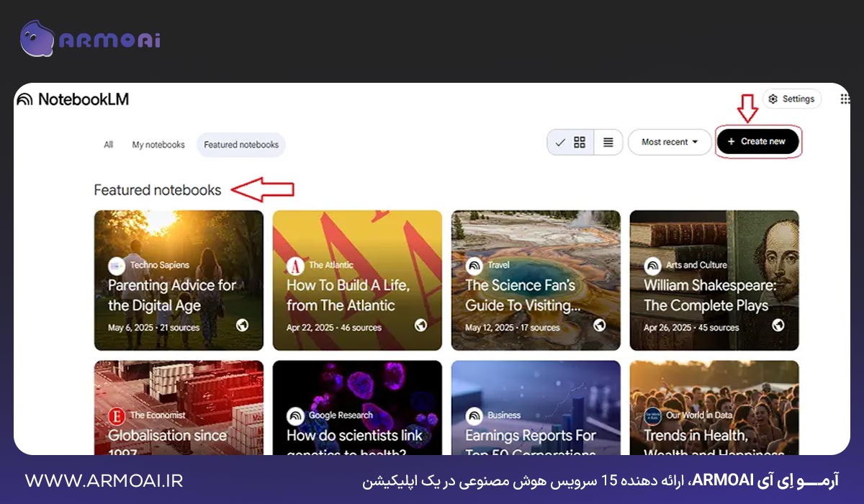Click the NotebookLM logo icon
Viewport: 864px width, 504px height.
22,99
